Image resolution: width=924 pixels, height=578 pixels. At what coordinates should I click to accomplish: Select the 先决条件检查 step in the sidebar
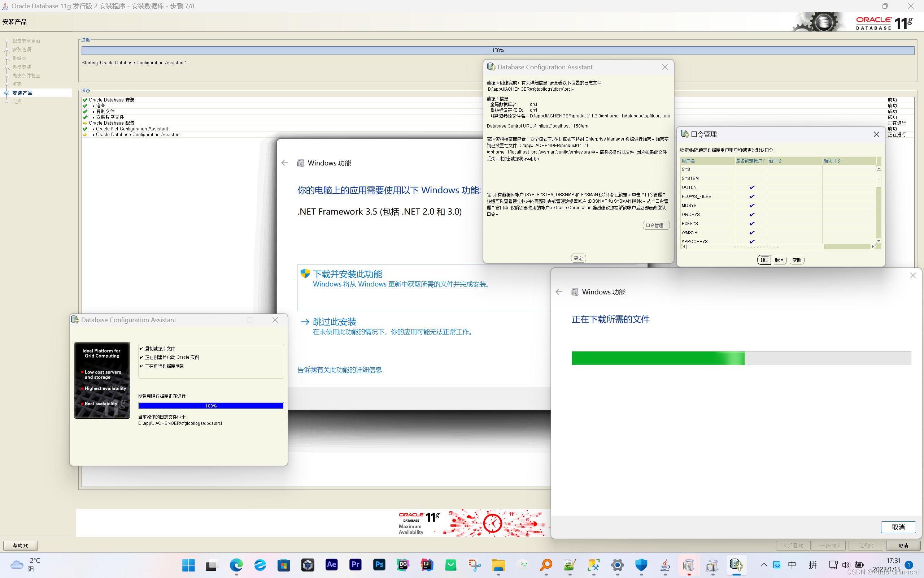(26, 76)
